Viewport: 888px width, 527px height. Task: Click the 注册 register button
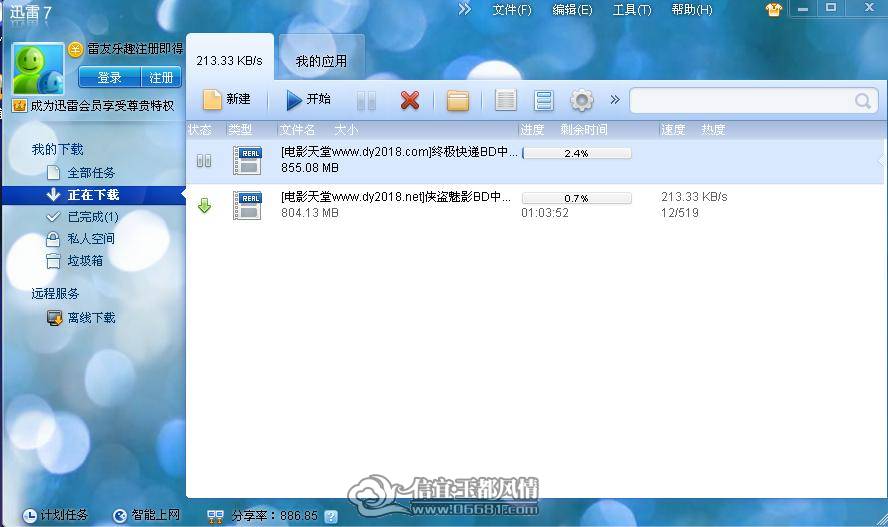pyautogui.click(x=161, y=77)
